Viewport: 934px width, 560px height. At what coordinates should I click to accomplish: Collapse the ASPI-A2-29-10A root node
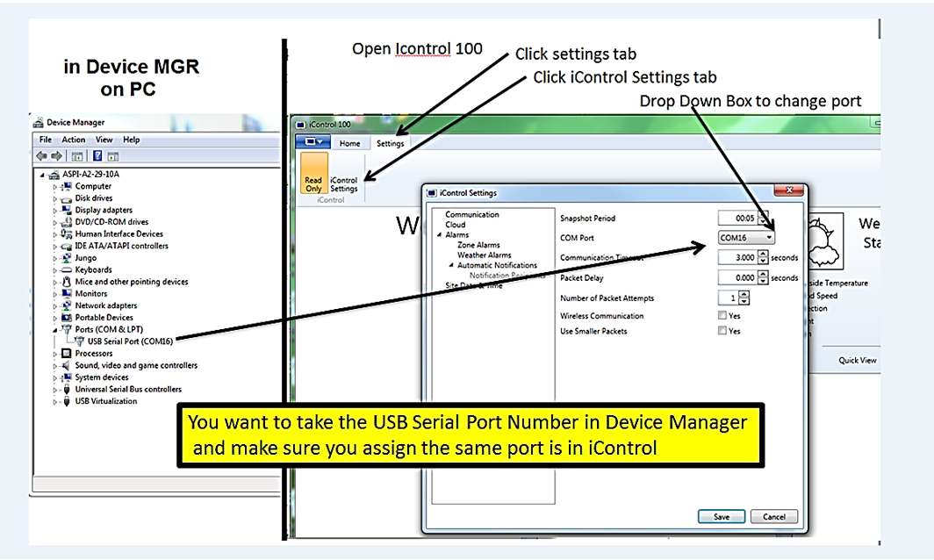point(42,176)
